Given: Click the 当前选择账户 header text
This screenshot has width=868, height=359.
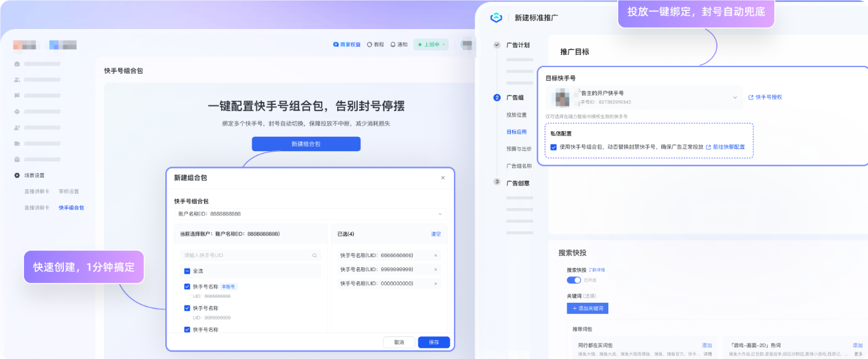Looking at the screenshot, I should [x=229, y=234].
